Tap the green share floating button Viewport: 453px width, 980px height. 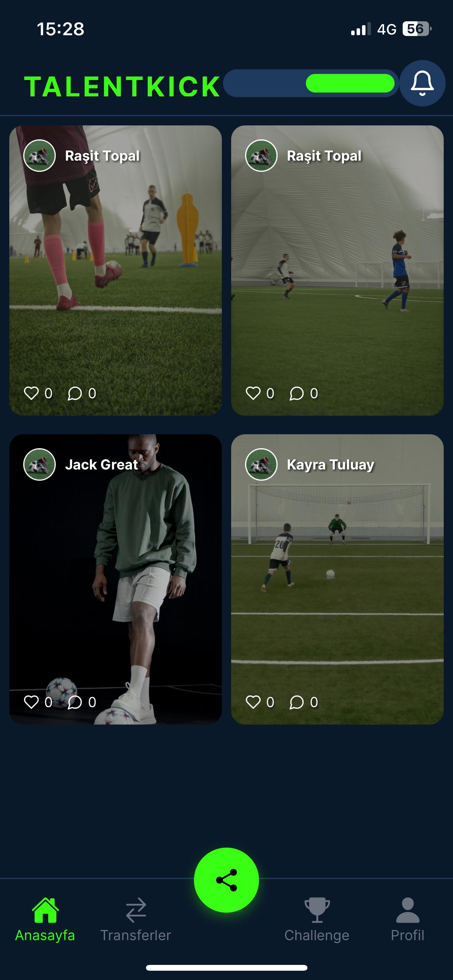(226, 880)
